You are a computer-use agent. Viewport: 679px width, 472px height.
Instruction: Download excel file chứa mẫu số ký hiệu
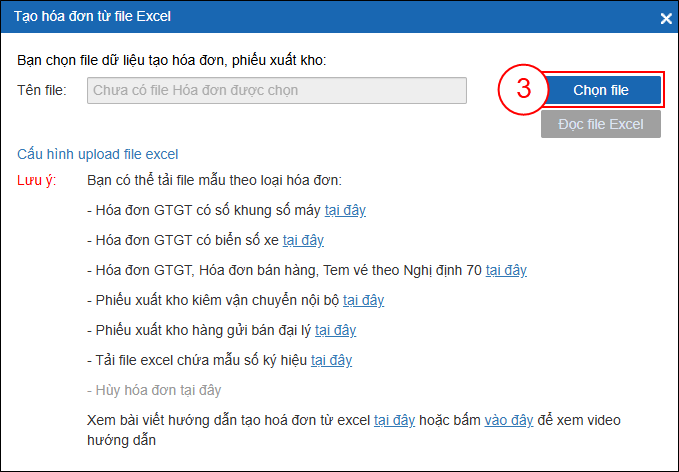tap(331, 360)
